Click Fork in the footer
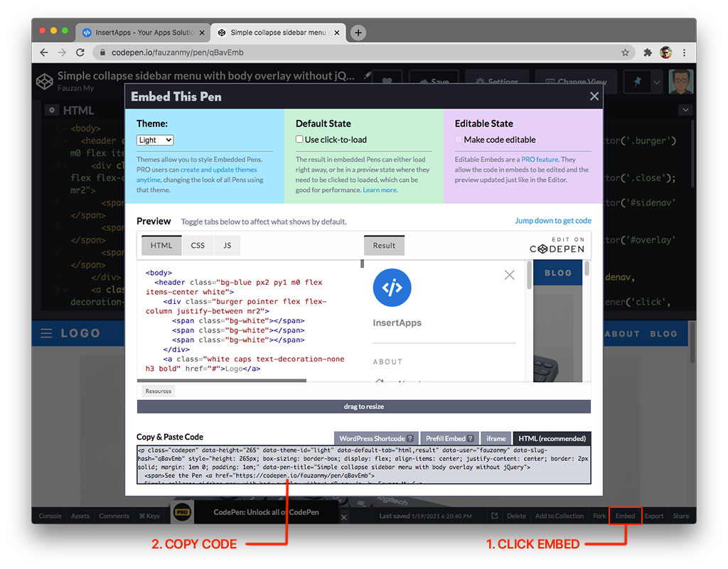 click(x=599, y=516)
